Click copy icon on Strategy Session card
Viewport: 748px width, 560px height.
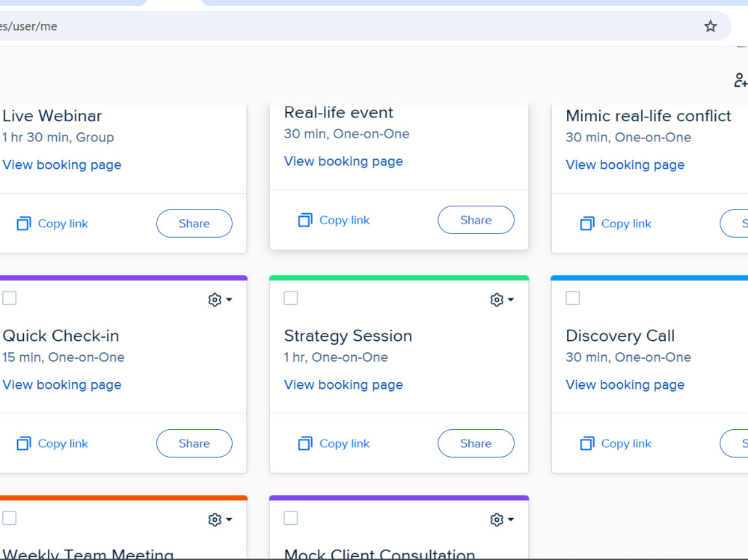305,443
